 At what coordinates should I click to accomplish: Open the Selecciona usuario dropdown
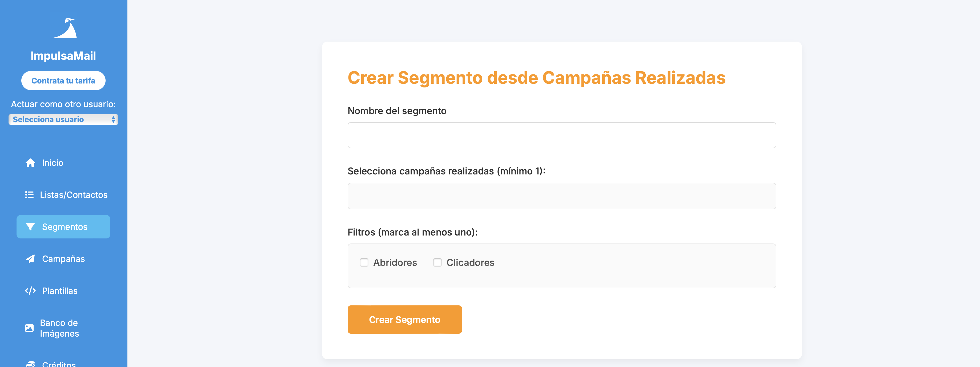63,119
